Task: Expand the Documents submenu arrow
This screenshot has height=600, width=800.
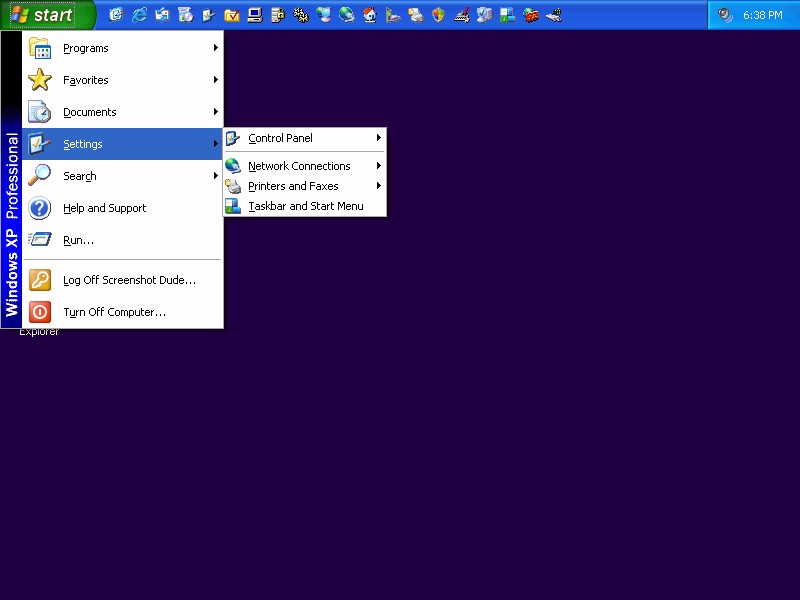Action: 215,112
